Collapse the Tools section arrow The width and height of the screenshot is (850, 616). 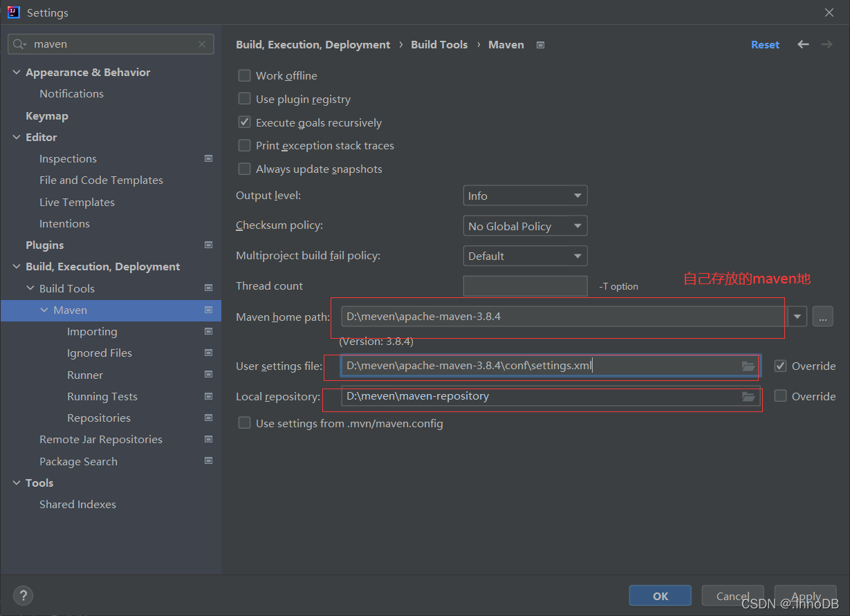tap(17, 483)
